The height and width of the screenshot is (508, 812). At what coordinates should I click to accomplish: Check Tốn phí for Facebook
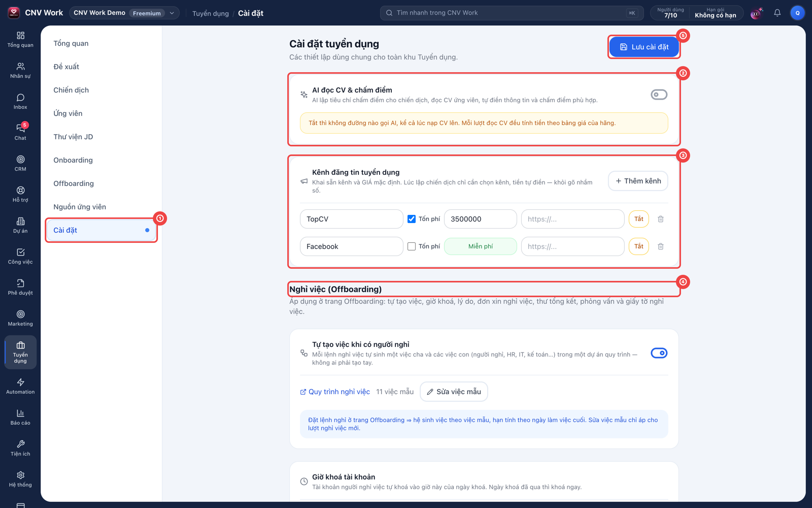point(412,246)
